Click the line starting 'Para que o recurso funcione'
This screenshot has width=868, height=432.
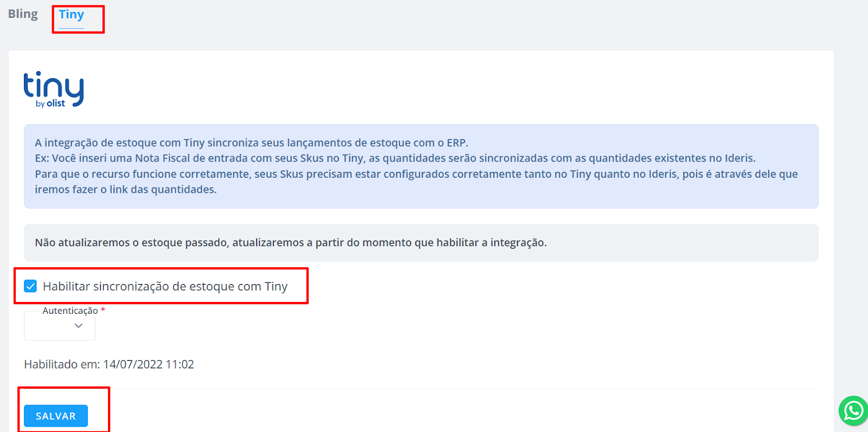(x=416, y=174)
